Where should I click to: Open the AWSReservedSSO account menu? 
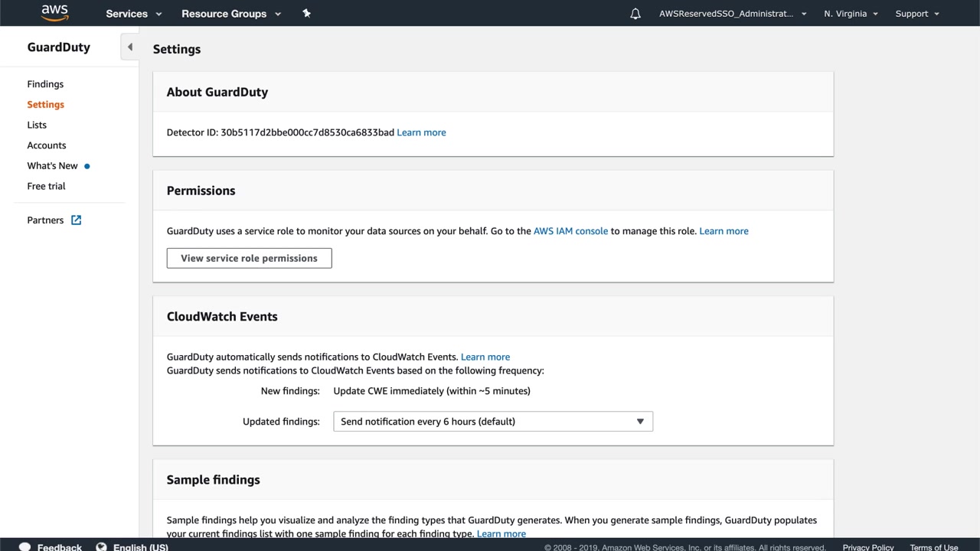coord(733,14)
